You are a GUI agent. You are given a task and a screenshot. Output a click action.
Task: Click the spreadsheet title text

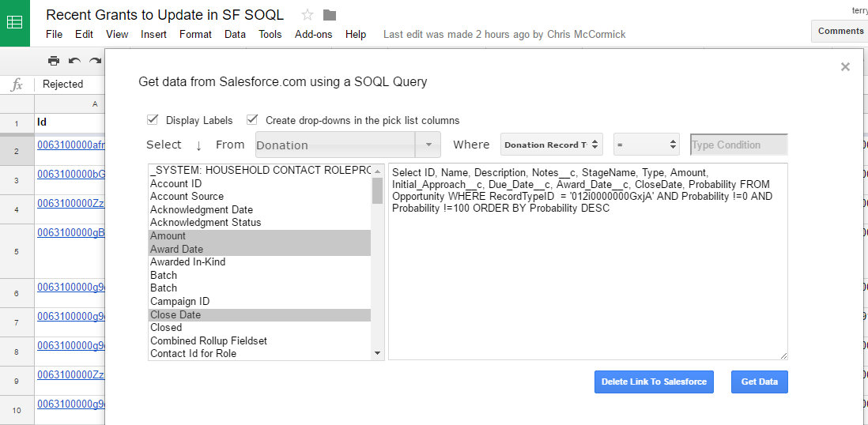(165, 15)
